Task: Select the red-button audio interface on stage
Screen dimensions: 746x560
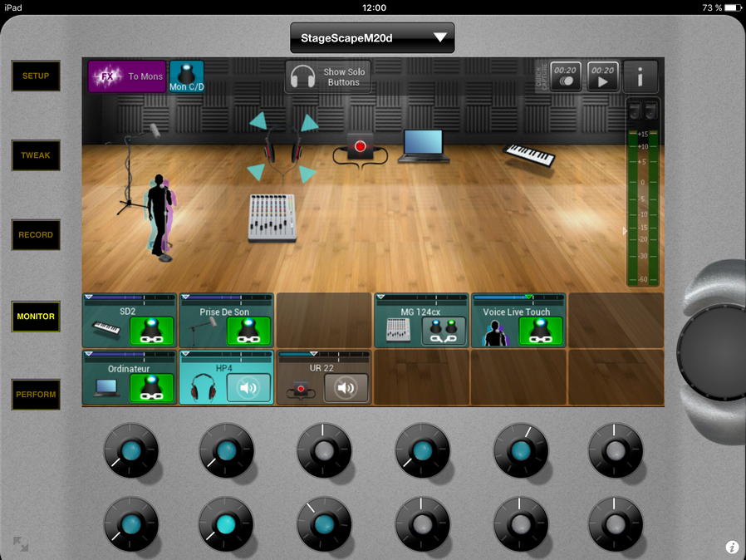Action: click(360, 148)
